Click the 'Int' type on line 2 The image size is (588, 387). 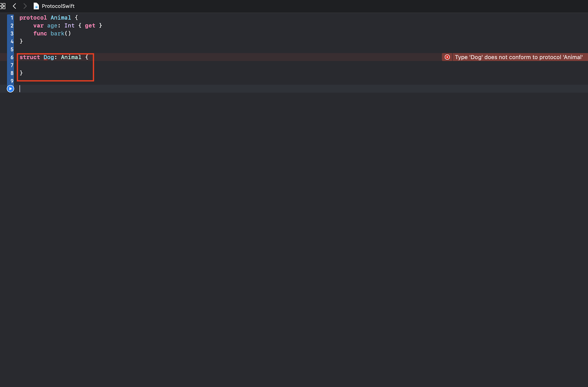tap(69, 25)
